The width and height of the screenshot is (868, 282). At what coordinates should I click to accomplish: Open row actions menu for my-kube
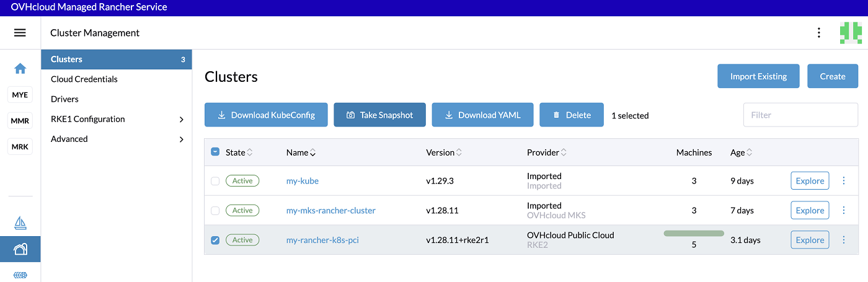pos(843,181)
